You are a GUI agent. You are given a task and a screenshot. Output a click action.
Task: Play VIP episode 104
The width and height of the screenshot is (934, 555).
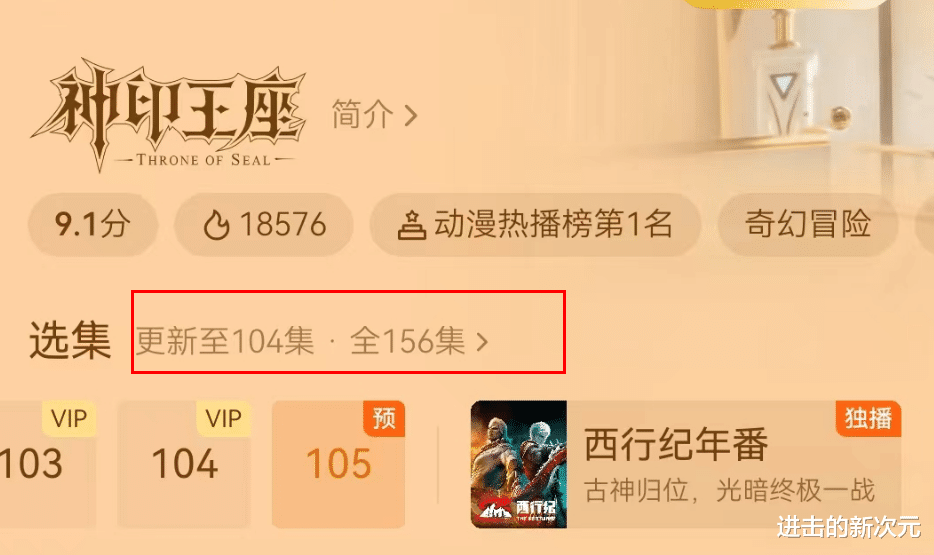pyautogui.click(x=184, y=464)
